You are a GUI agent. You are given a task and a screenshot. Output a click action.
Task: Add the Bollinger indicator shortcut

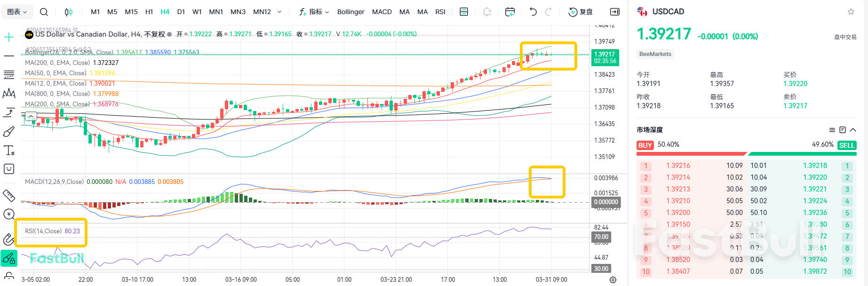pyautogui.click(x=350, y=12)
